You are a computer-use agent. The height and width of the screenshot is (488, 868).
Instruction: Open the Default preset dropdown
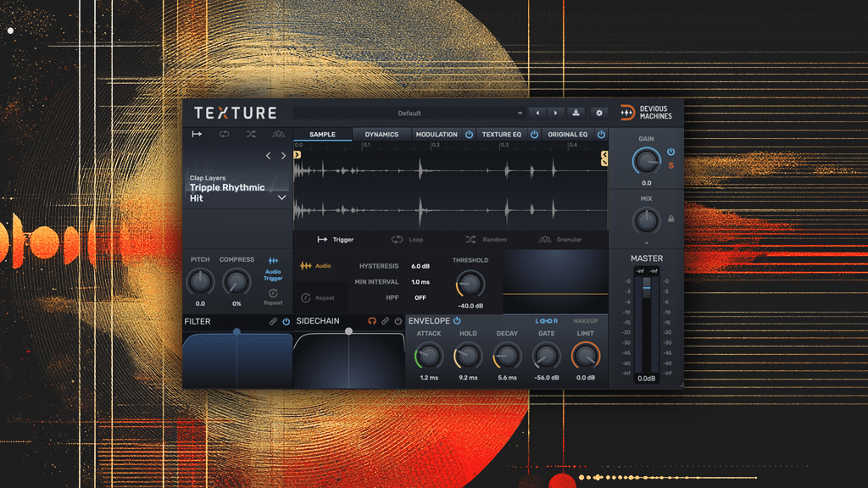click(409, 114)
